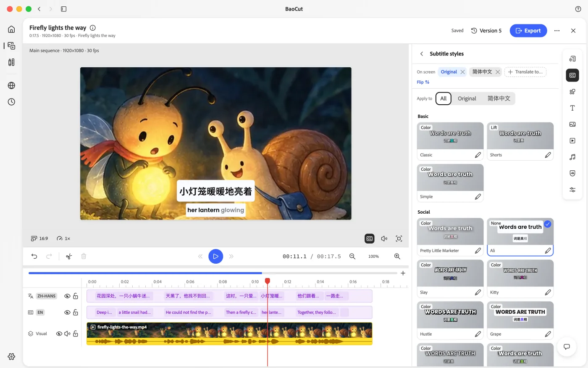Open settings gear at bottom left
The image size is (588, 368).
coord(11,356)
